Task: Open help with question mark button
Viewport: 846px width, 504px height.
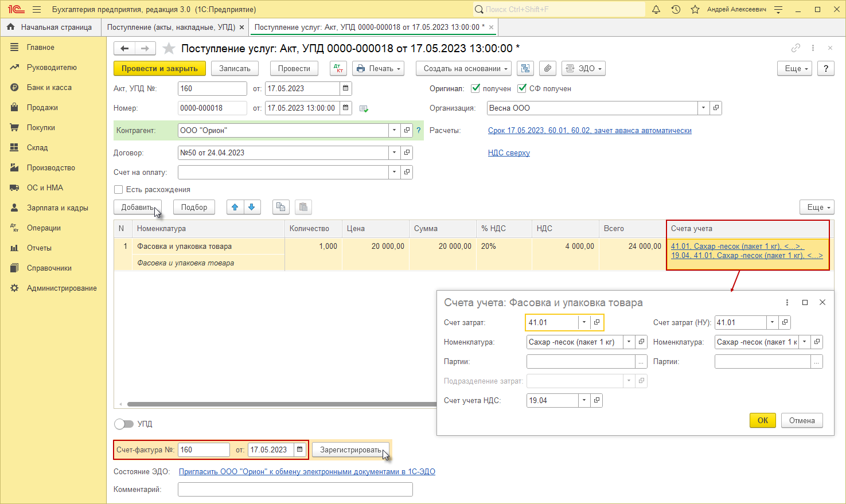Action: 826,68
